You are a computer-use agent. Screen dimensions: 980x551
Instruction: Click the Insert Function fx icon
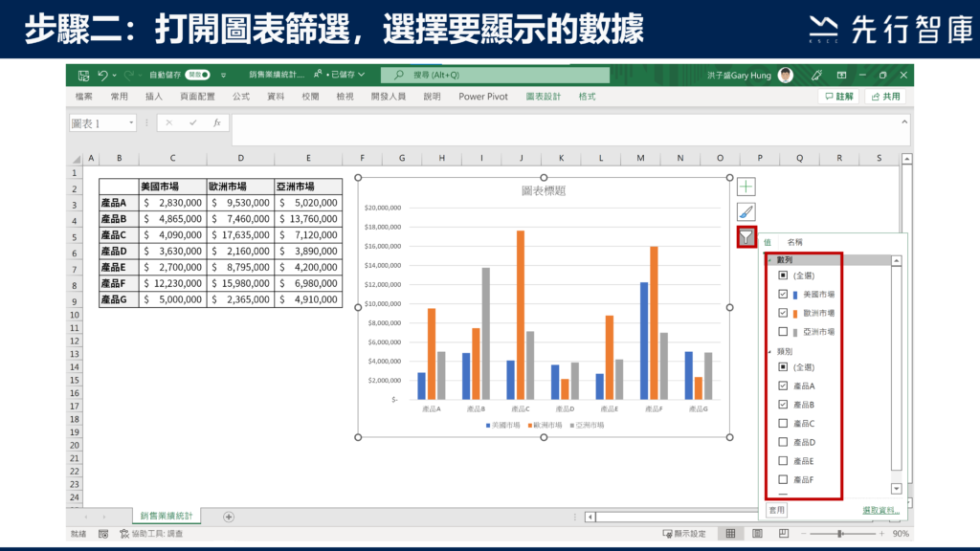pyautogui.click(x=217, y=123)
